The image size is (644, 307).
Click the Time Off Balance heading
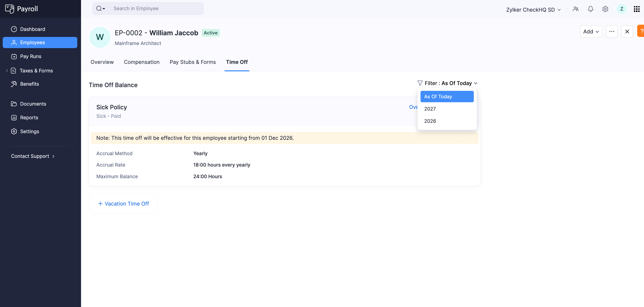[x=113, y=85]
